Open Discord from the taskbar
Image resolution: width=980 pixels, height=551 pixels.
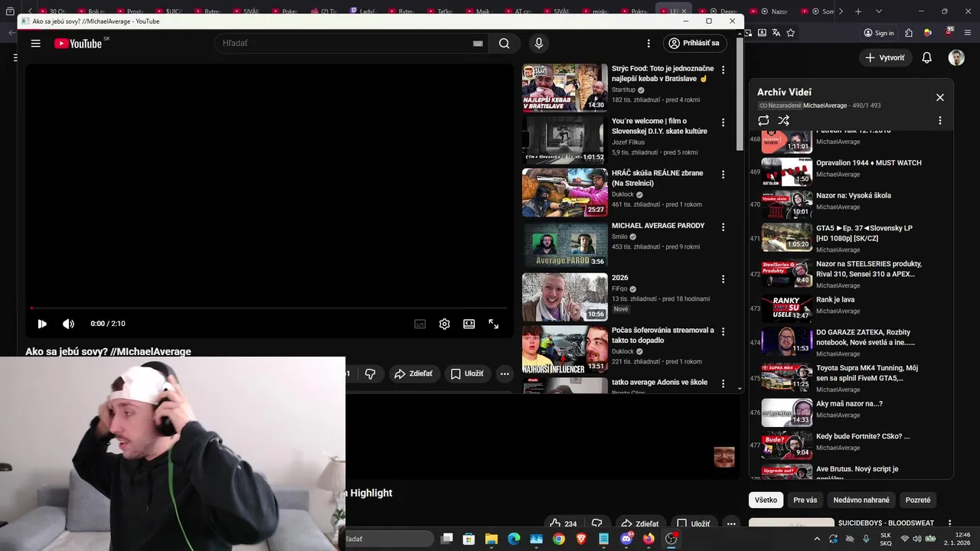626,539
